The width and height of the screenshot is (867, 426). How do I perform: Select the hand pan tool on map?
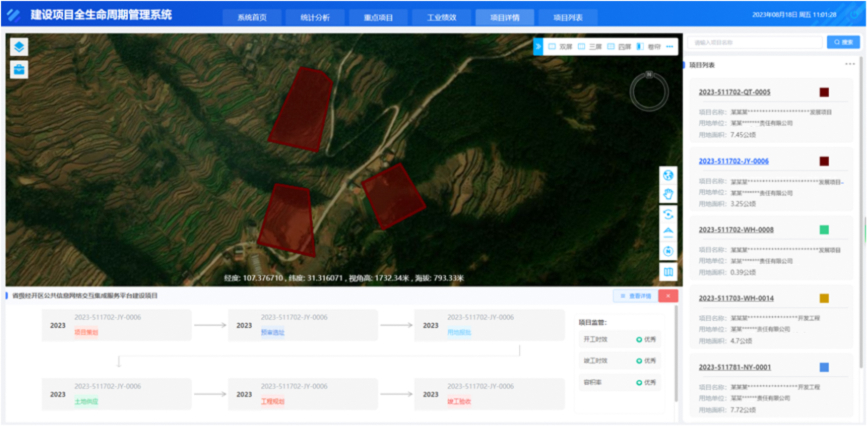pos(668,194)
